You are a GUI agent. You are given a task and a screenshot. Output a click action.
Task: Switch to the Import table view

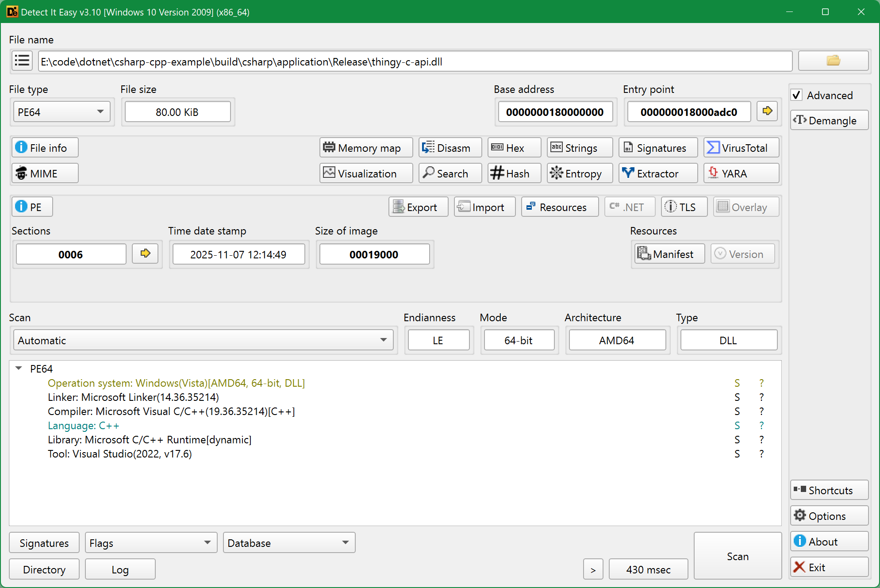coord(484,207)
